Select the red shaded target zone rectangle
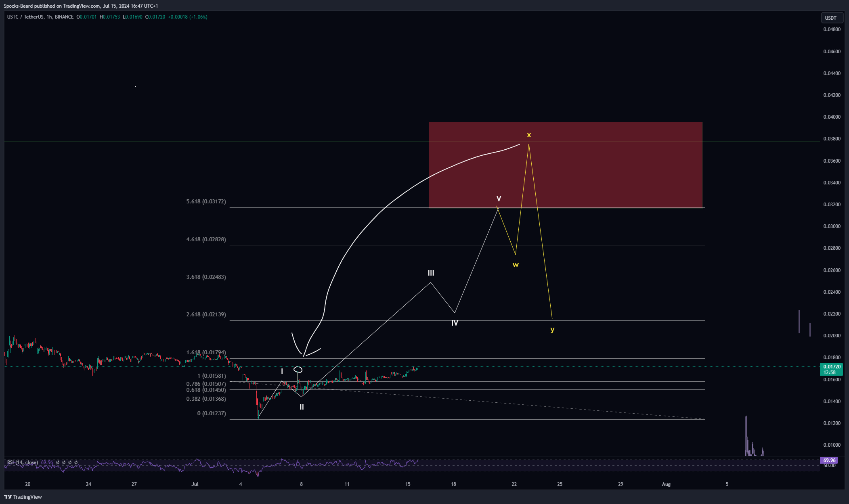The height and width of the screenshot is (504, 849). 566,165
